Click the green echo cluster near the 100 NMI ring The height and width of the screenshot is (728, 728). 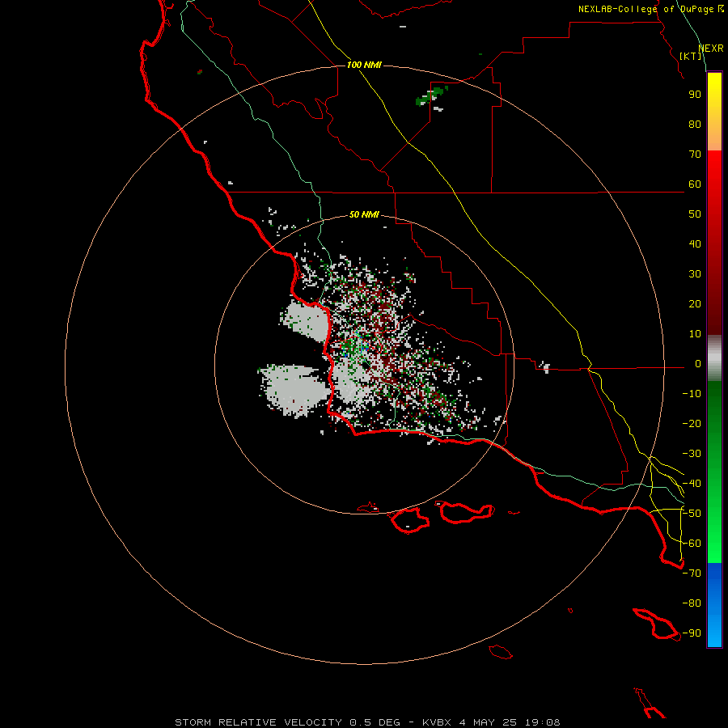432,96
